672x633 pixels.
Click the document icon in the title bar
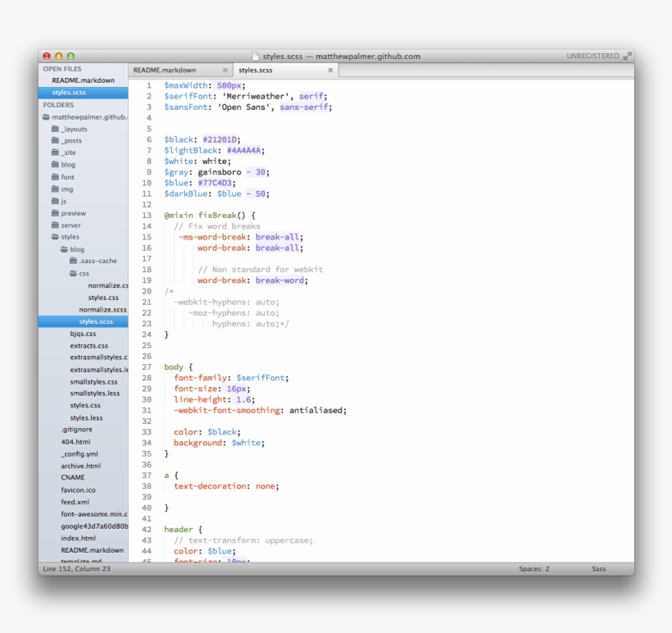[x=256, y=57]
